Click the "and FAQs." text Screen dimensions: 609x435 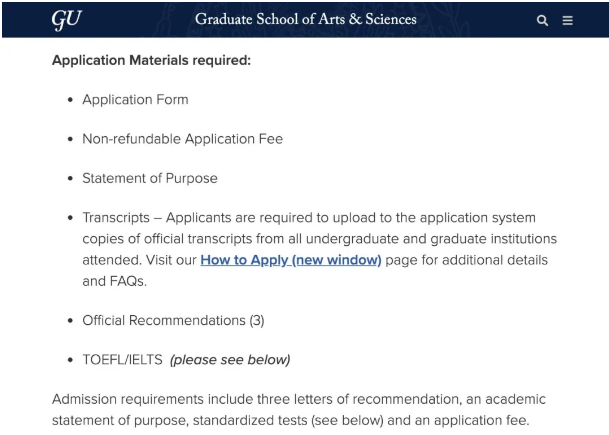pyautogui.click(x=113, y=282)
